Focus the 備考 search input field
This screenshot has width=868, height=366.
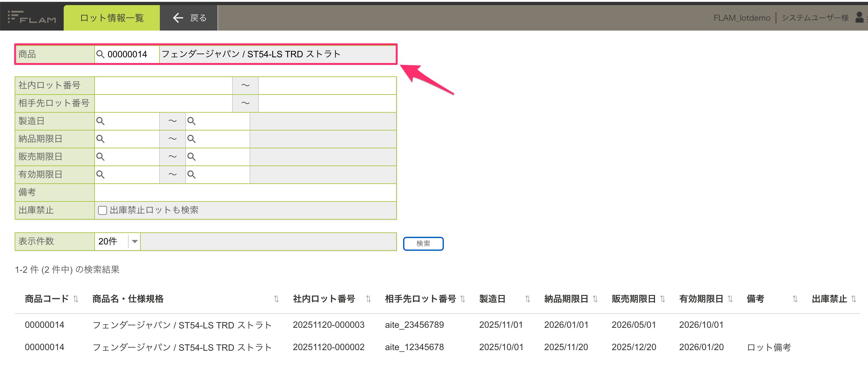[x=245, y=193]
